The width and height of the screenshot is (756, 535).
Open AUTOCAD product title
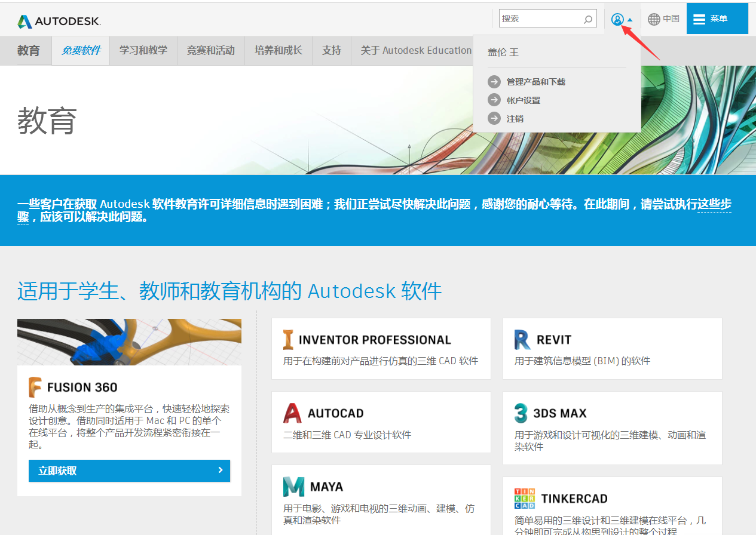click(x=336, y=413)
